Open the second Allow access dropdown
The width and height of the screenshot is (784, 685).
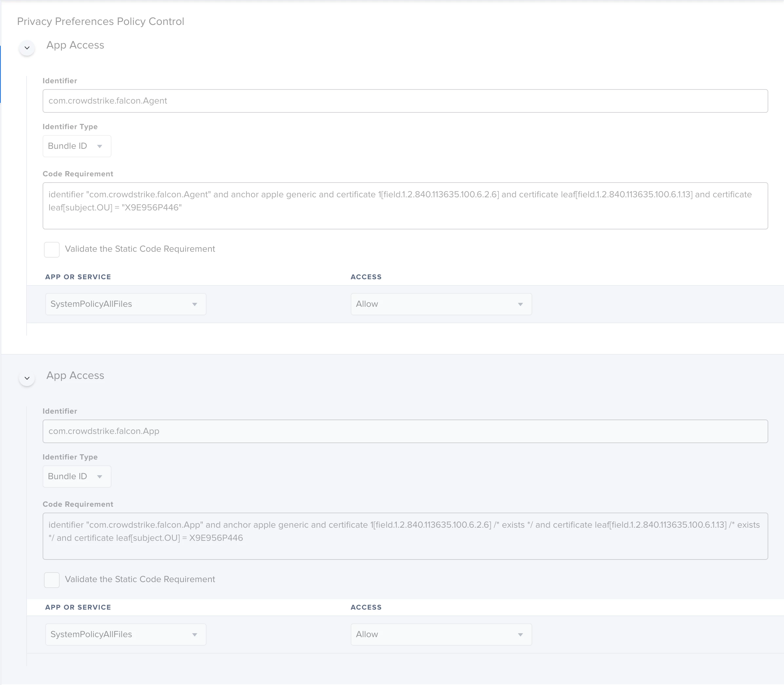click(441, 635)
